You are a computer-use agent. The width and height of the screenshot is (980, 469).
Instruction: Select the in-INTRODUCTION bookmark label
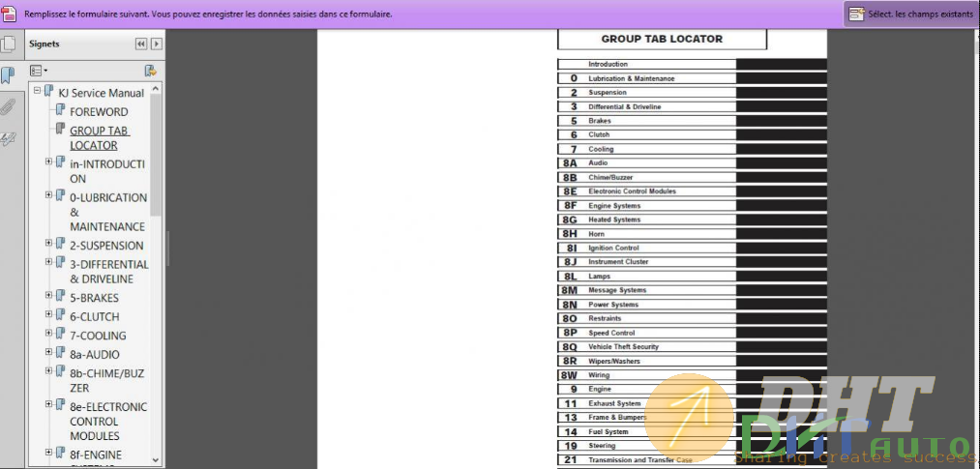107,171
